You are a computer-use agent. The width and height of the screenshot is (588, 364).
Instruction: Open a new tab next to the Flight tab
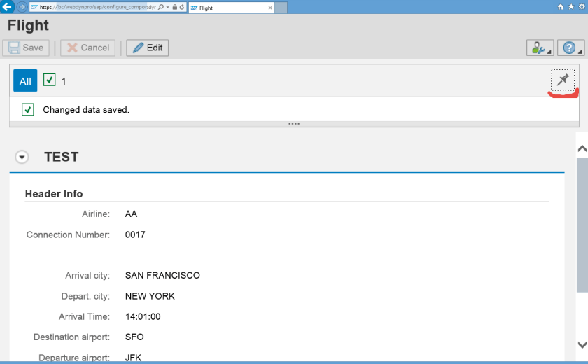click(x=281, y=8)
